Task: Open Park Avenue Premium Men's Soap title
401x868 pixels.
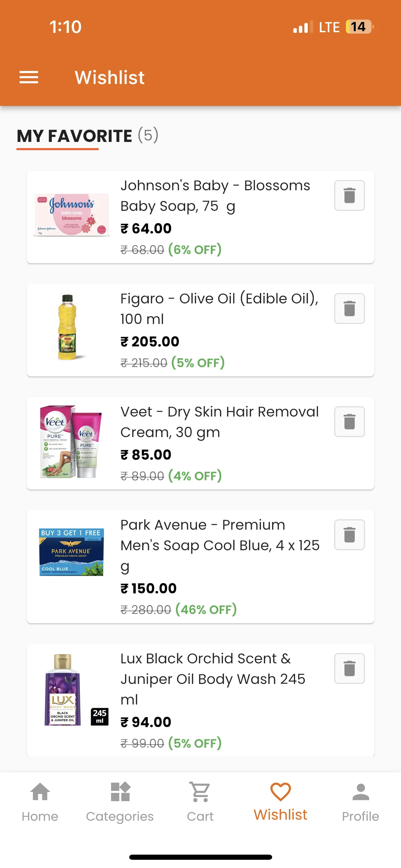Action: (x=220, y=545)
